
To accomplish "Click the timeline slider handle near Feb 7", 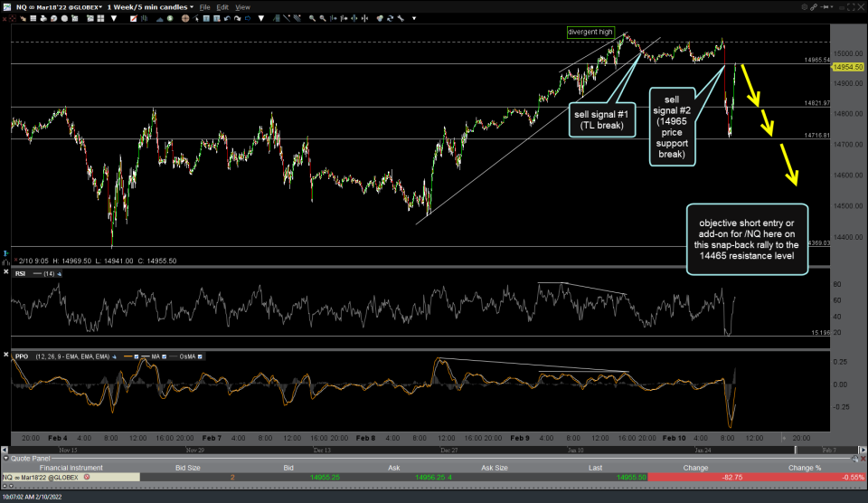I will tap(796, 450).
